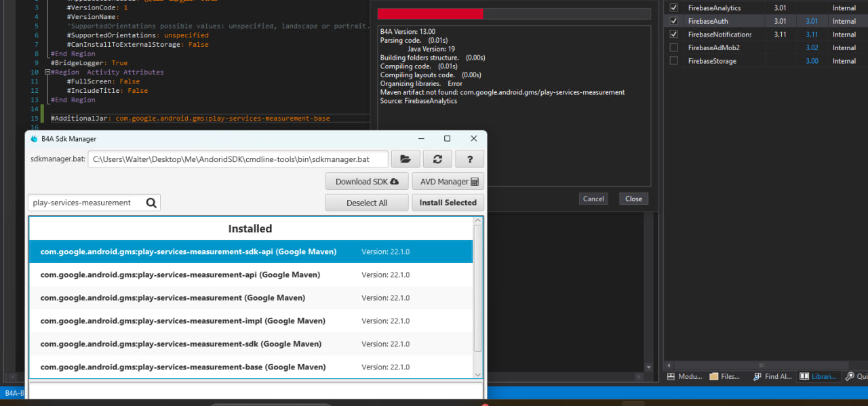The image size is (868, 406).
Task: Open the AVD Manager
Action: (448, 182)
